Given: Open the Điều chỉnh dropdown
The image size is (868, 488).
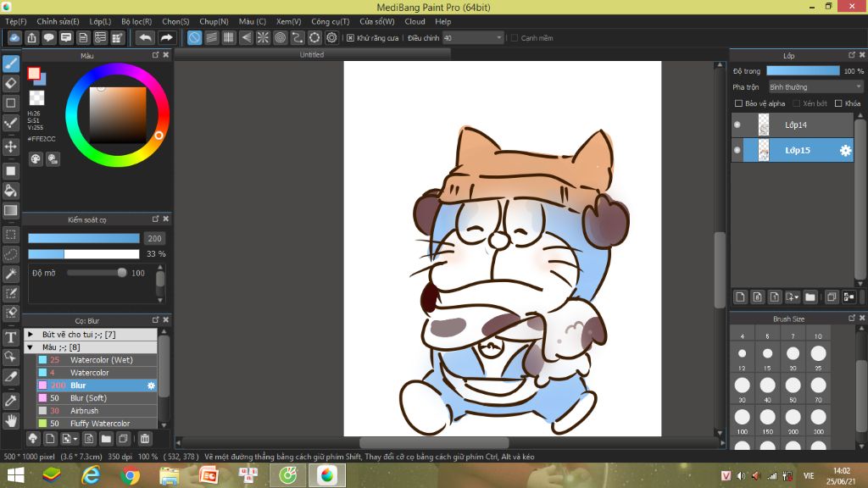Looking at the screenshot, I should coord(473,38).
